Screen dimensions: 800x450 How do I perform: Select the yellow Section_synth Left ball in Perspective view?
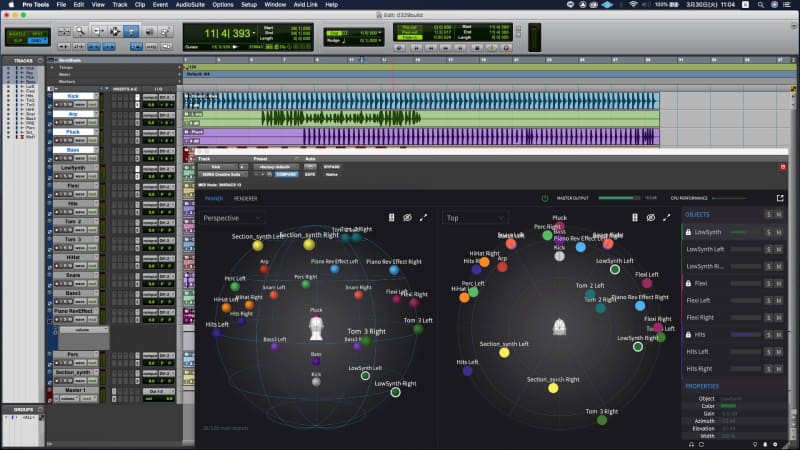point(258,246)
